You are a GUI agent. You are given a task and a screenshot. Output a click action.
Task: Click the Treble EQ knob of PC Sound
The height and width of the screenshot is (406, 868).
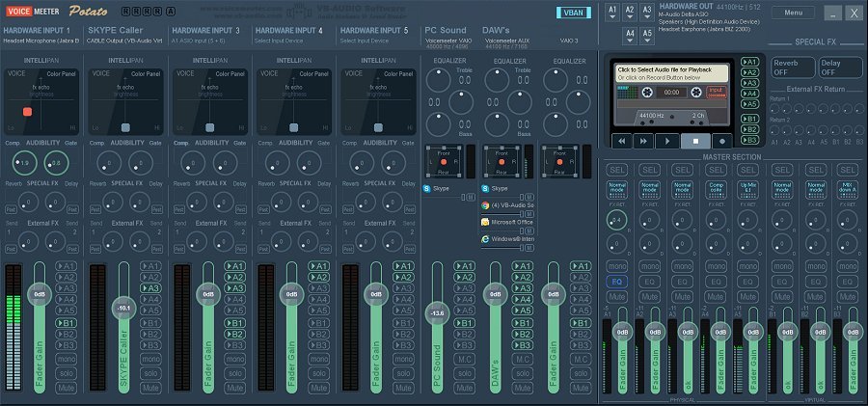click(x=439, y=81)
